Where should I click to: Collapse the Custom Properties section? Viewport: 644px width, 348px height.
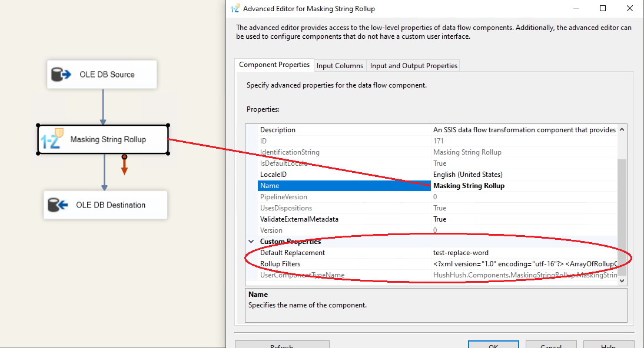click(x=253, y=242)
